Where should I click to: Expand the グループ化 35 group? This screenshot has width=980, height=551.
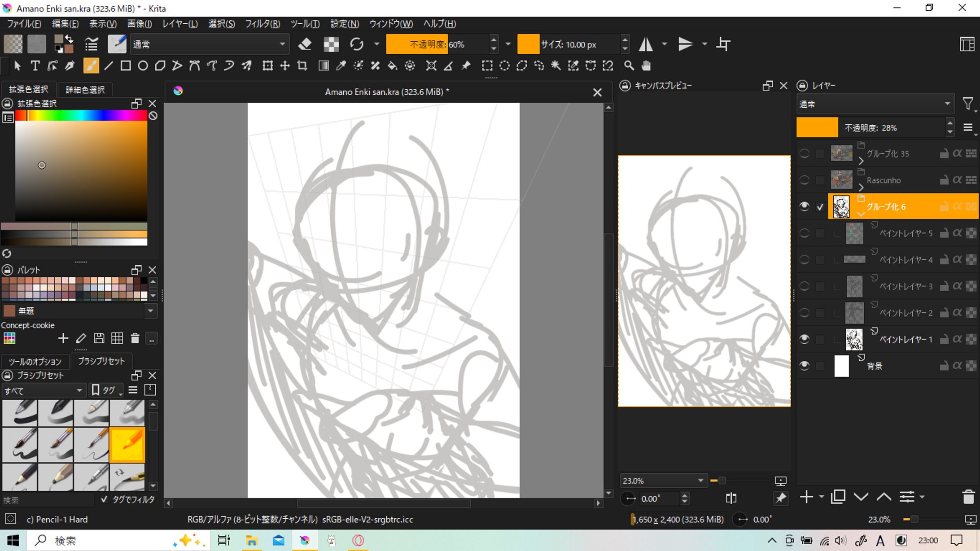pos(861,161)
